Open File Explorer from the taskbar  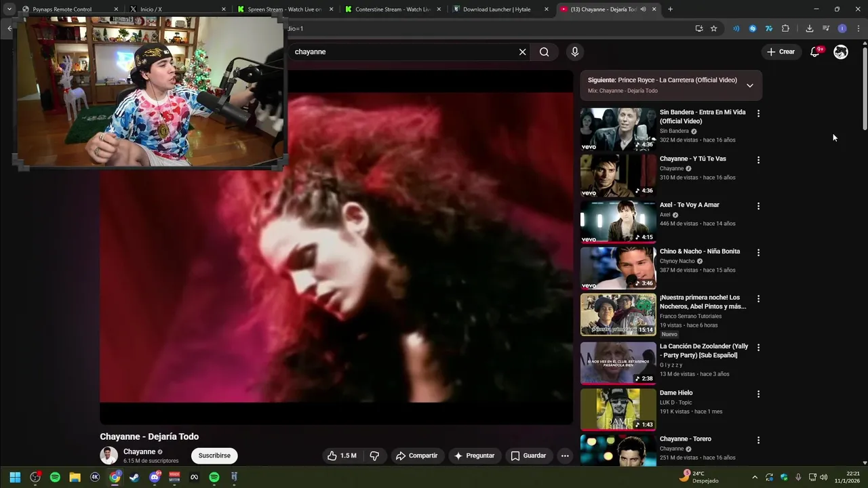pos(75,477)
